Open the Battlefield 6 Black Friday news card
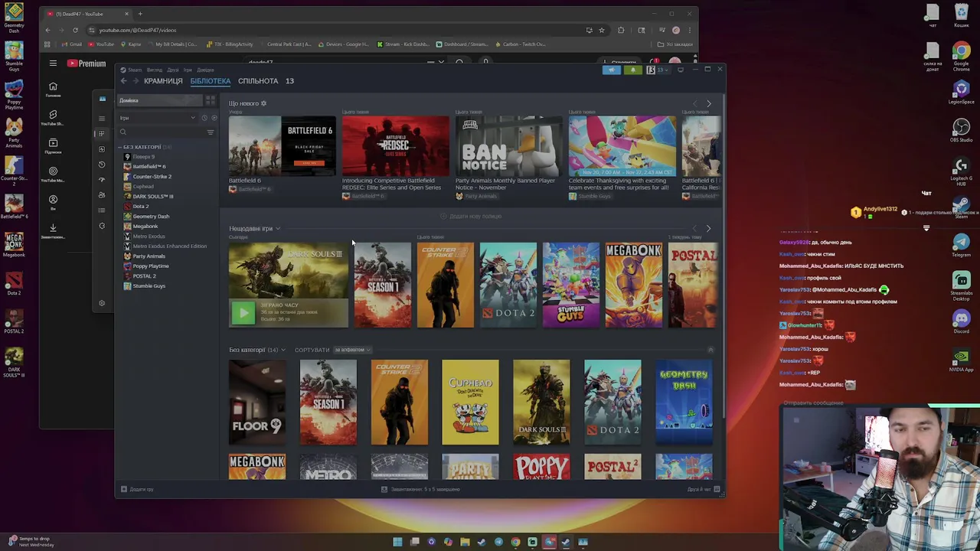 tap(283, 146)
